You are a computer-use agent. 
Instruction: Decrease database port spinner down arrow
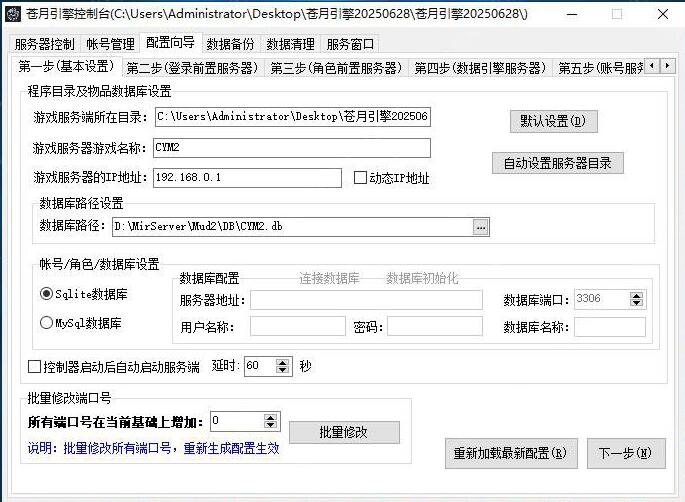click(637, 303)
